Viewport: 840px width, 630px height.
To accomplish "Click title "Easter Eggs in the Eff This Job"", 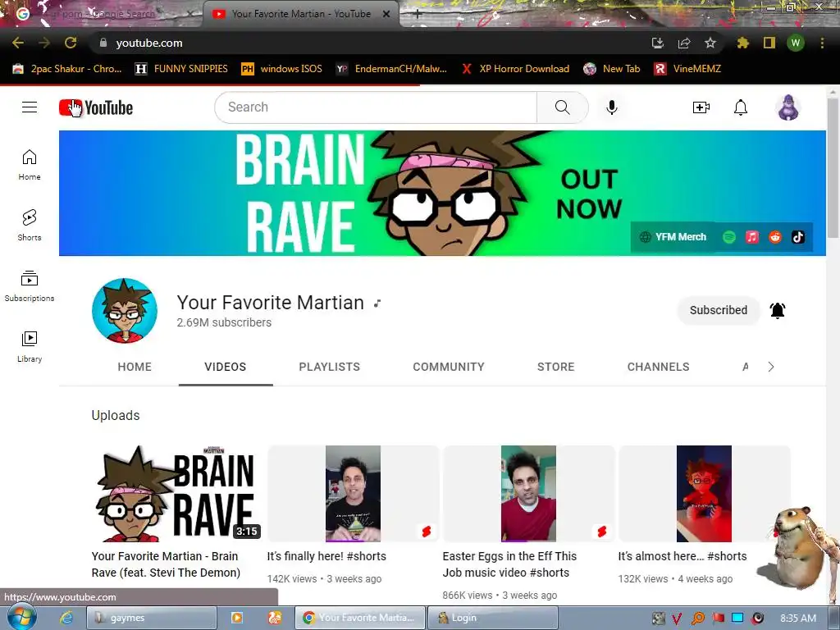I will [x=509, y=564].
